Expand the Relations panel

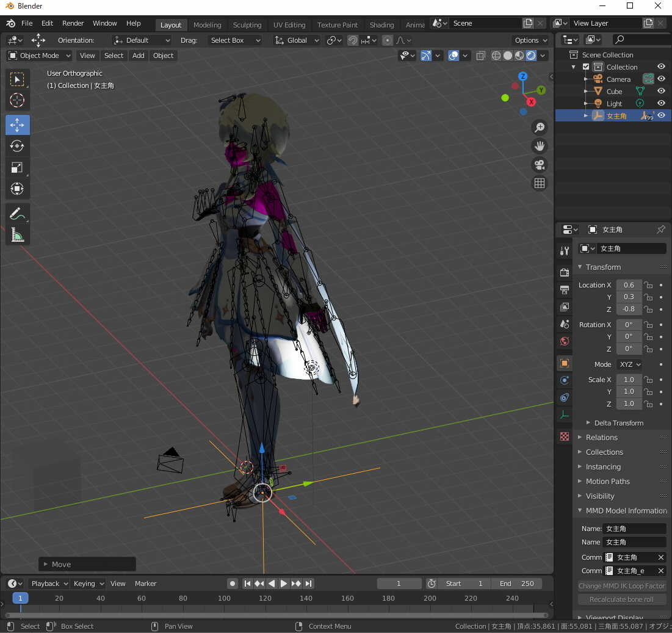(x=601, y=438)
